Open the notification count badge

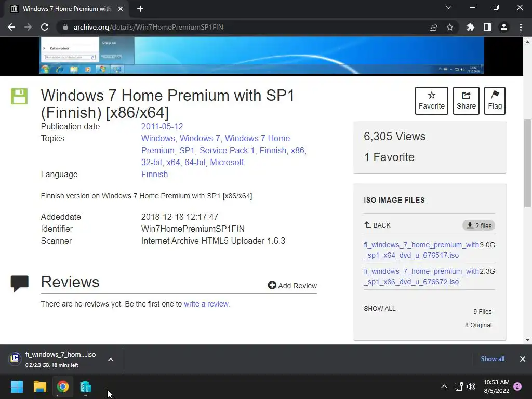tap(517, 387)
